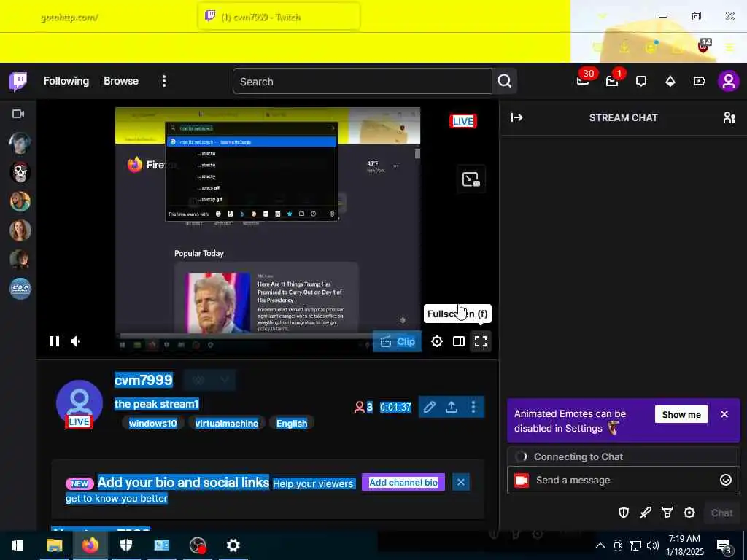
Task: Open the Windows Start menu
Action: 18,545
